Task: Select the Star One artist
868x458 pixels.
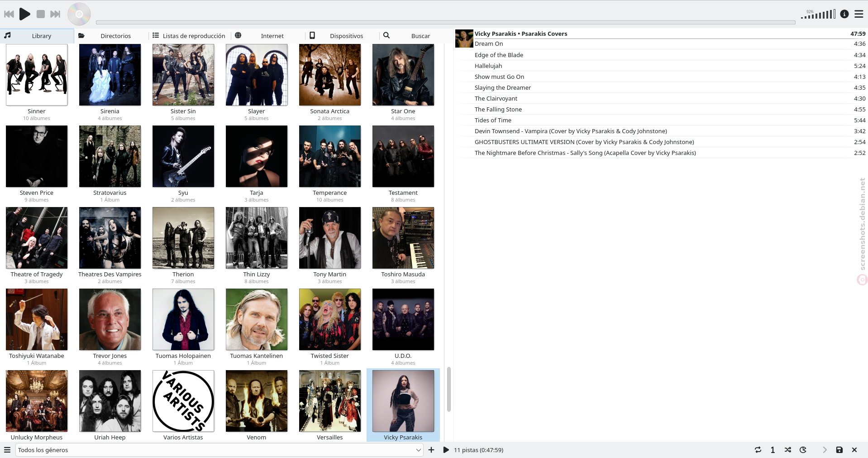Action: pos(403,75)
